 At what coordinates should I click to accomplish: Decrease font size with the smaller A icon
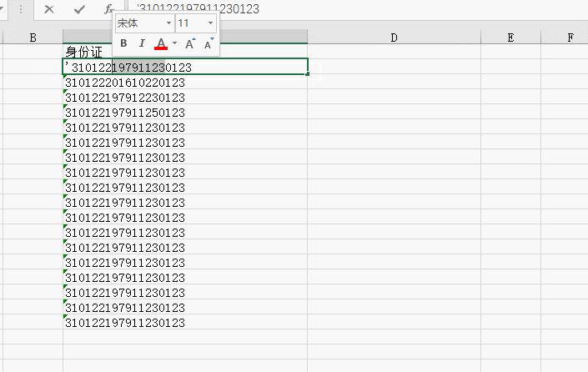click(x=209, y=43)
